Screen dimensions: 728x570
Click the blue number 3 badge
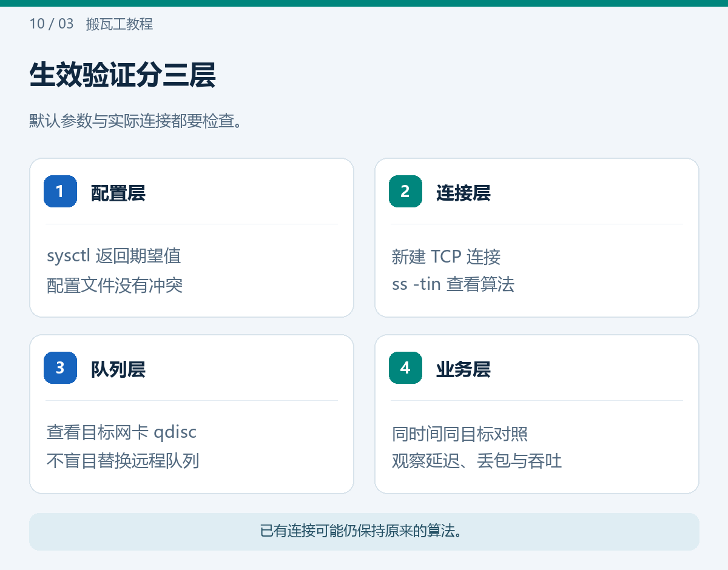60,367
